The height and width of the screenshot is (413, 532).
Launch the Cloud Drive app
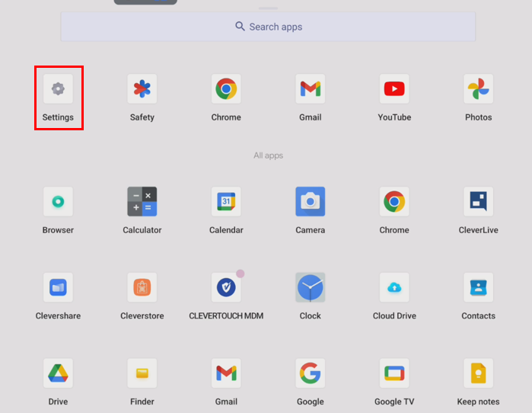pyautogui.click(x=394, y=288)
